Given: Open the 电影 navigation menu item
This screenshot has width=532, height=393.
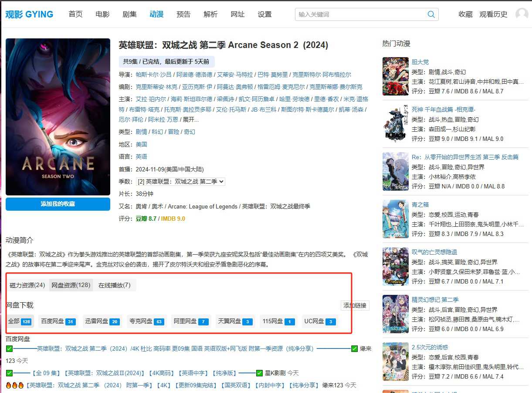Looking at the screenshot, I should pos(102,14).
